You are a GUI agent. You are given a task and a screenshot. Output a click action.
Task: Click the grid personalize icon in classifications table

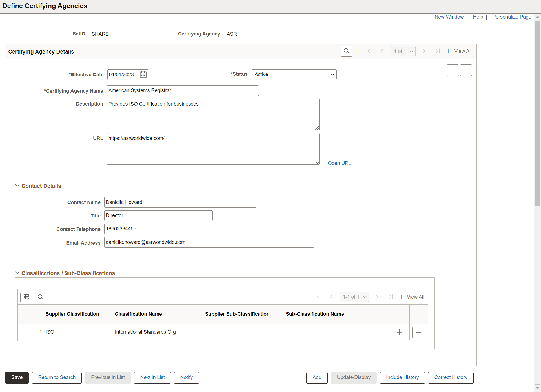(x=26, y=297)
